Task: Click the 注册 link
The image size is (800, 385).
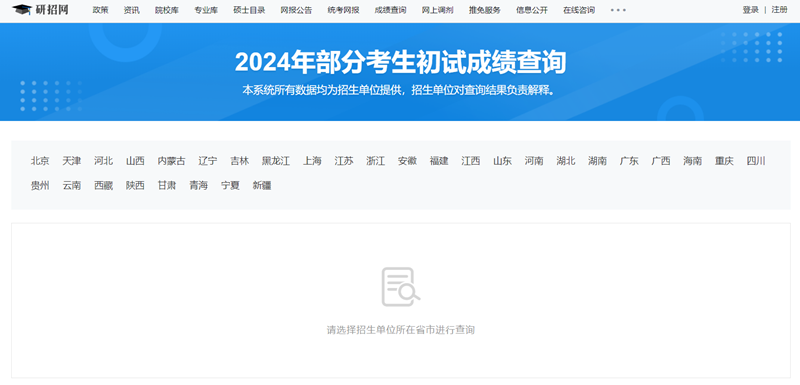Action: pyautogui.click(x=779, y=10)
